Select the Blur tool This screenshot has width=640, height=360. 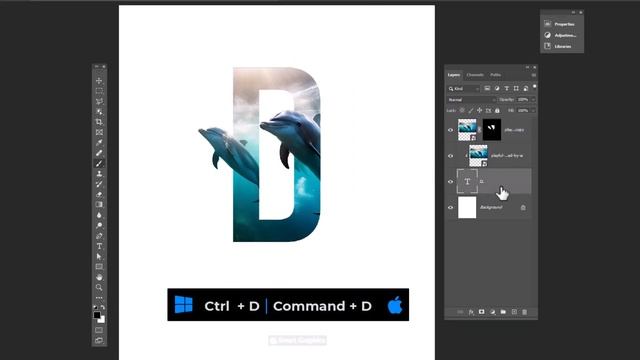point(99,215)
